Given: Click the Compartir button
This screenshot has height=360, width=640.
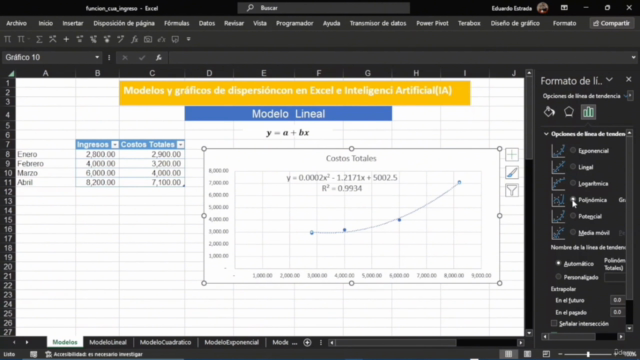Looking at the screenshot, I should pos(611,23).
